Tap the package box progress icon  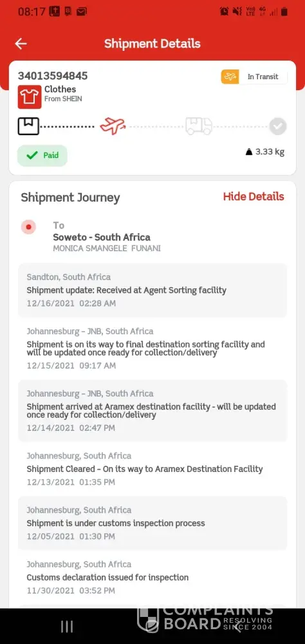(x=28, y=126)
